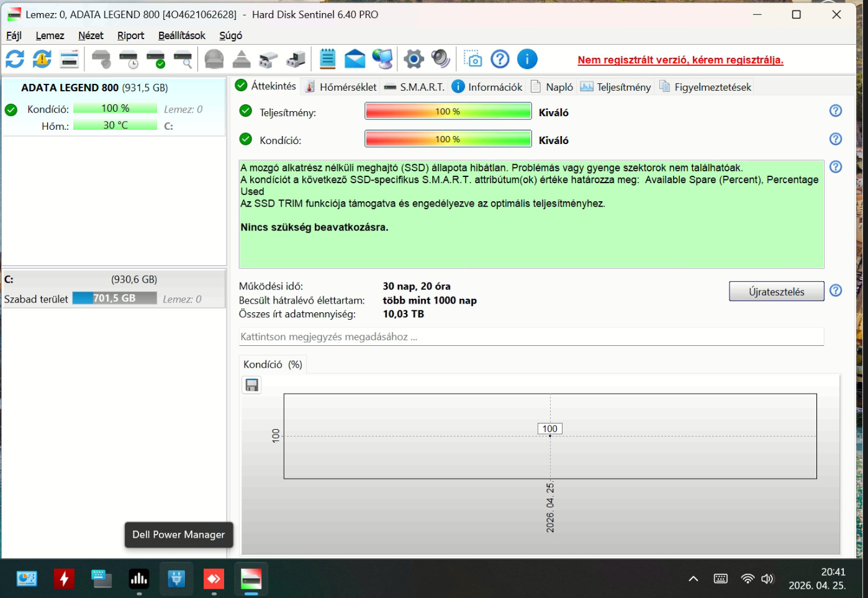Click the eject-shaped disk toolbar icon
Image resolution: width=868 pixels, height=598 pixels.
click(x=242, y=60)
